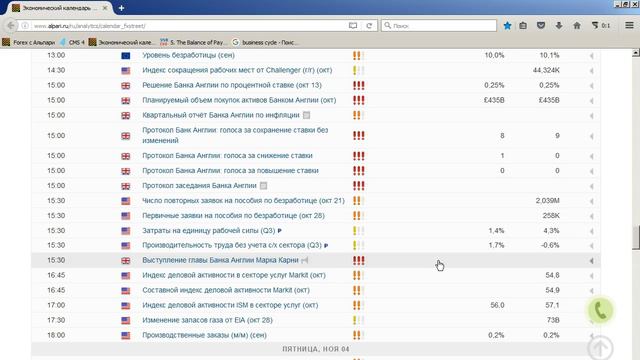The width and height of the screenshot is (640, 360).
Task: Open the bookmarks library clipboard icon
Action: click(523, 26)
